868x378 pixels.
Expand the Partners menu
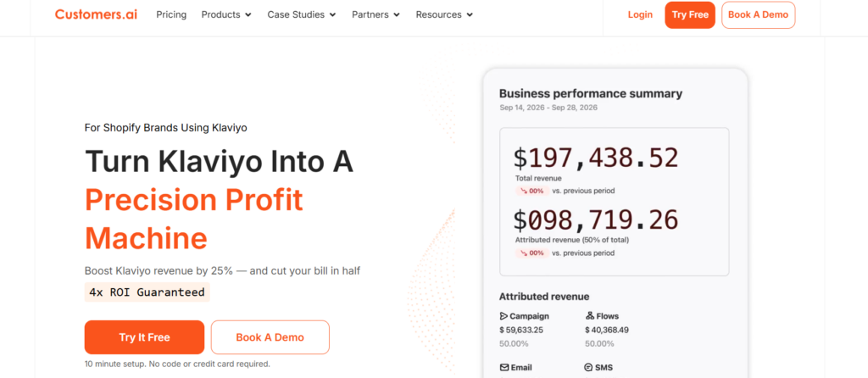(x=376, y=14)
